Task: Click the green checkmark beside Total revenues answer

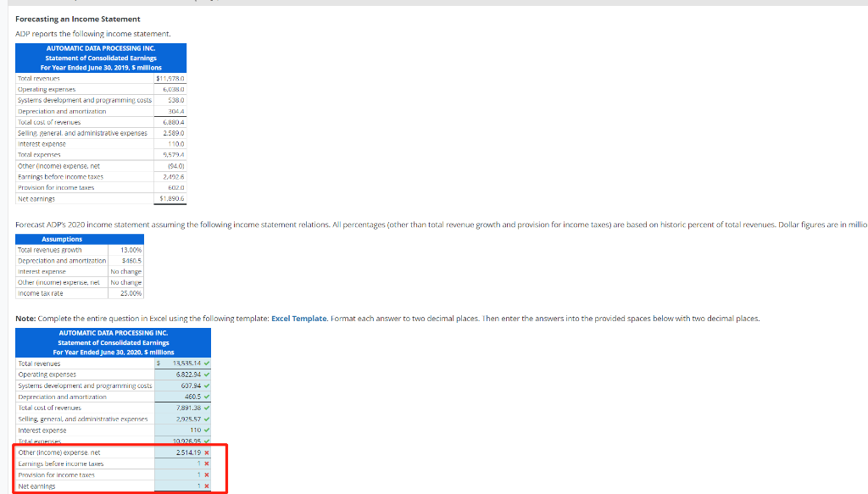Action: (206, 363)
